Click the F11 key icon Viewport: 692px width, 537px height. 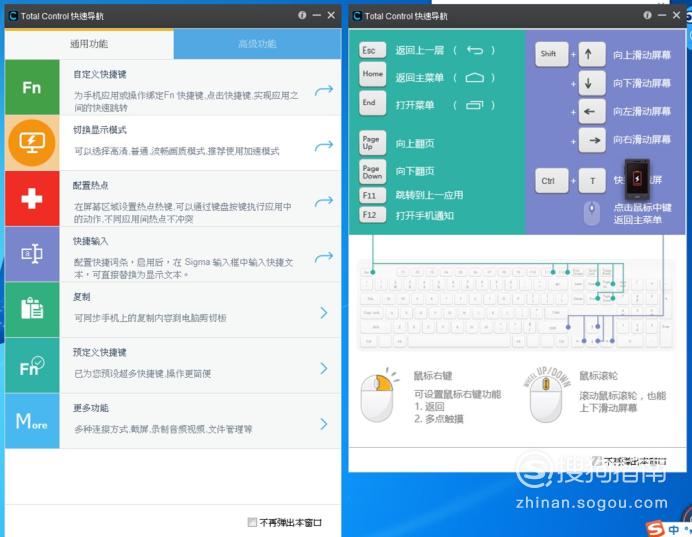tap(372, 195)
